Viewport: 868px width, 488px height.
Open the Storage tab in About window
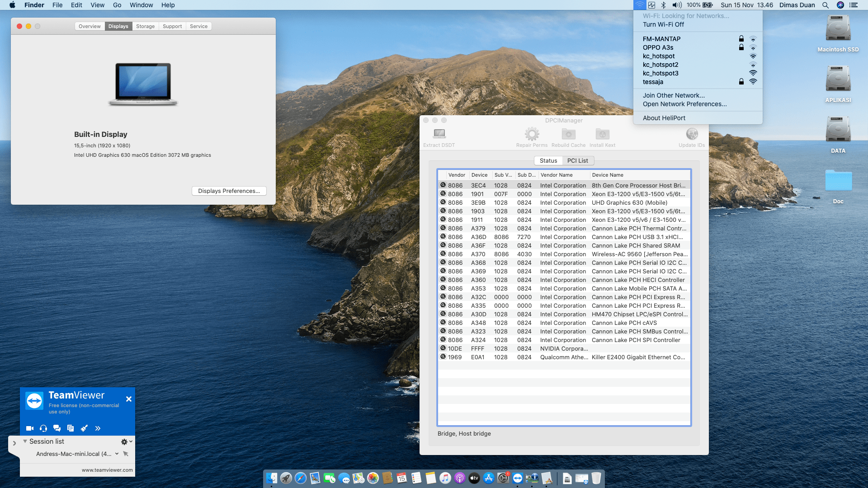(x=145, y=26)
